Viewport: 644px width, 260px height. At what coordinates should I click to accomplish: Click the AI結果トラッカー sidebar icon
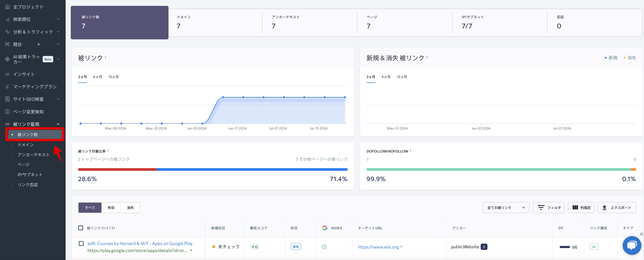[7, 59]
